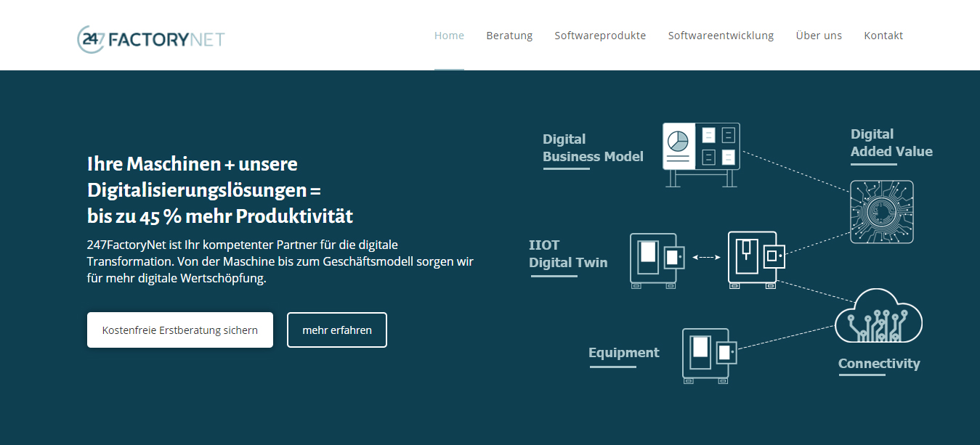The height and width of the screenshot is (445, 980).
Task: Click the mehr erfahren button
Action: [337, 330]
